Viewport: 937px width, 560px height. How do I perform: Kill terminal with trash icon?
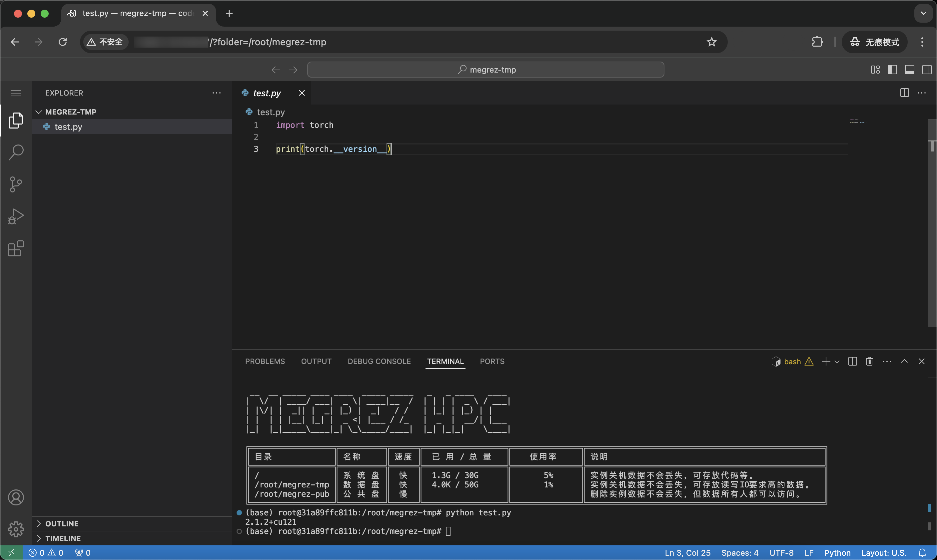tap(869, 361)
